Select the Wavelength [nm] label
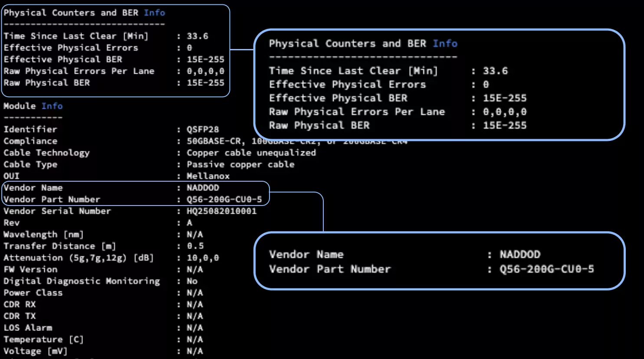This screenshot has height=359, width=644. point(43,234)
